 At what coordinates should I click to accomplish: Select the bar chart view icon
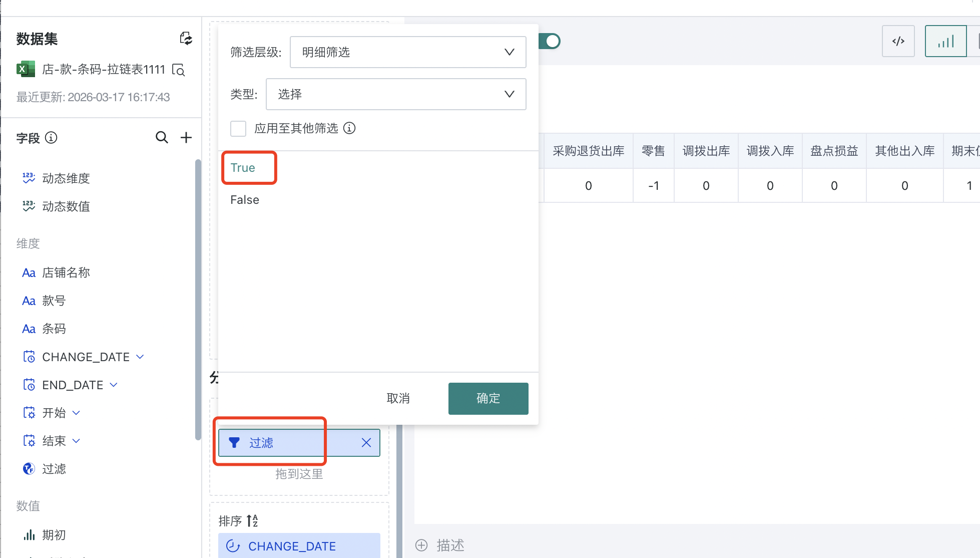[x=945, y=41]
